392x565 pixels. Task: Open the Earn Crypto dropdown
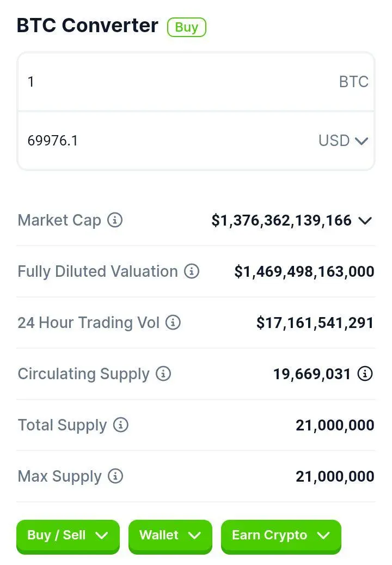click(x=281, y=536)
